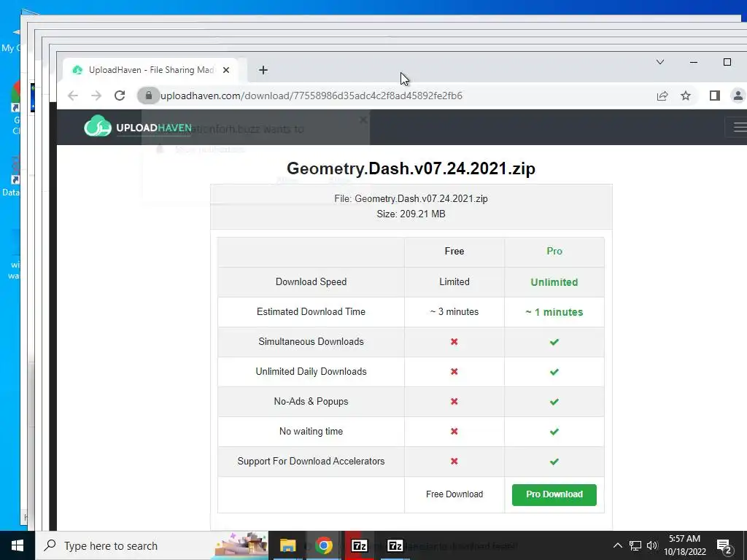Click the No-Ads & Popups label

[311, 402]
